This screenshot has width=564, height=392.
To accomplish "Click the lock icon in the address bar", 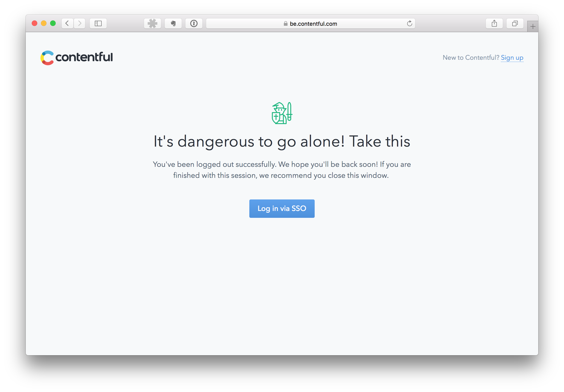I will coord(285,24).
